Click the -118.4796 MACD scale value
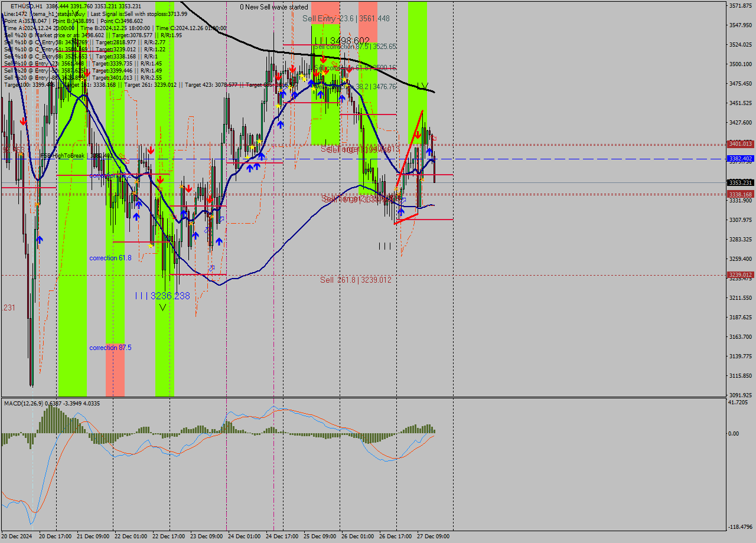The width and height of the screenshot is (756, 543). pyautogui.click(x=740, y=527)
